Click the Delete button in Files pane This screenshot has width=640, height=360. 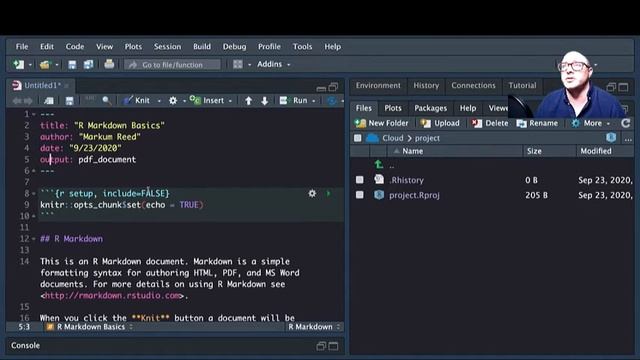click(490, 123)
